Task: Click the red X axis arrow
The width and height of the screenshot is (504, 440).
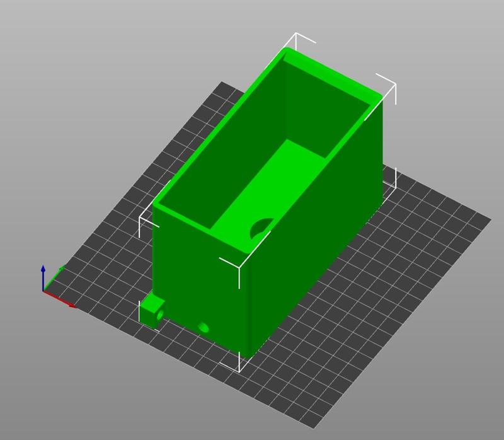Action: click(x=60, y=299)
